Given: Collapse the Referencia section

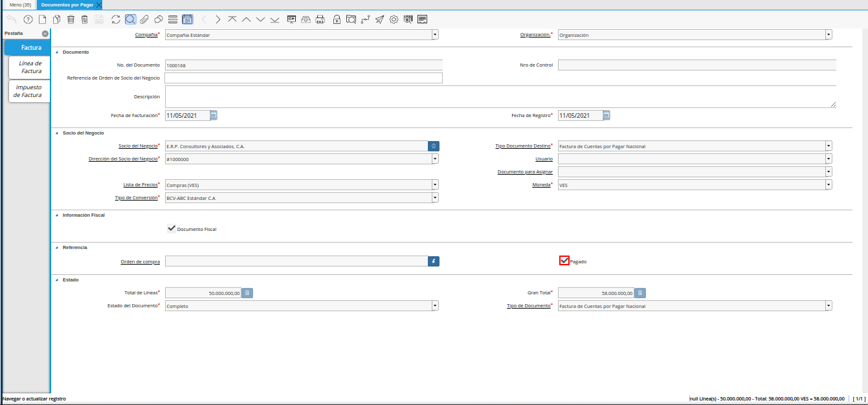Looking at the screenshot, I should pos(57,247).
